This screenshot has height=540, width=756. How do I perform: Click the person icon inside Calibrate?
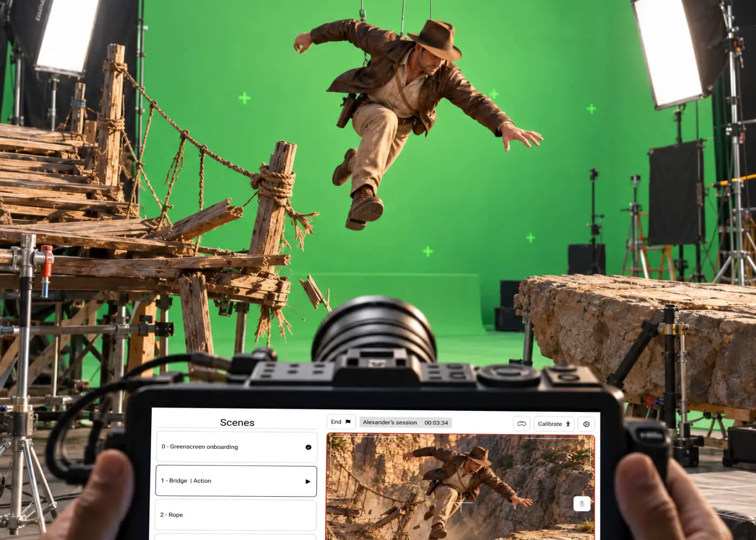tap(568, 424)
